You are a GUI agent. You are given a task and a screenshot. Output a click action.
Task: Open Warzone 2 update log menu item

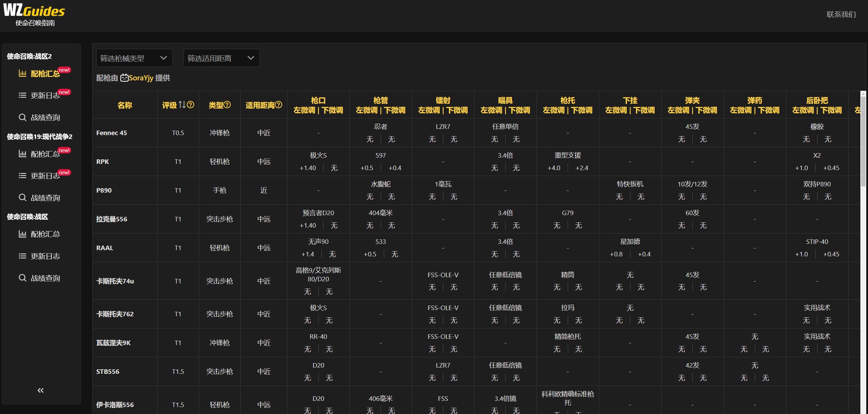[x=45, y=95]
